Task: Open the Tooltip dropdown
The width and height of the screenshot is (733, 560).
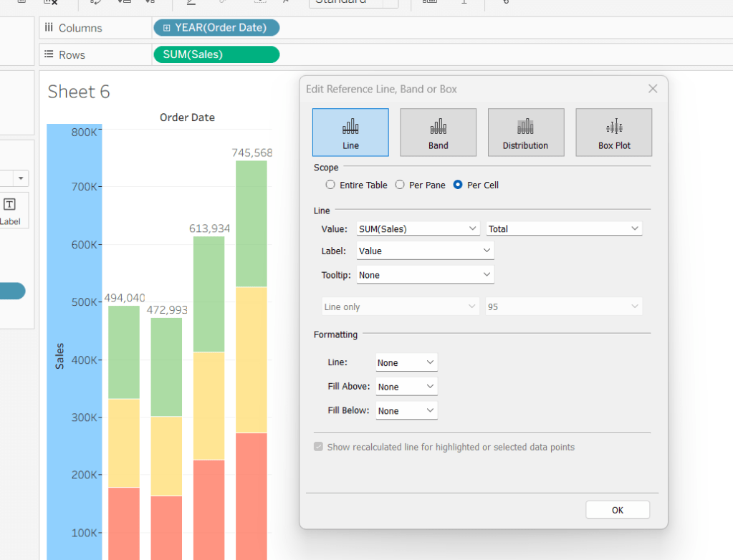Action: 425,275
